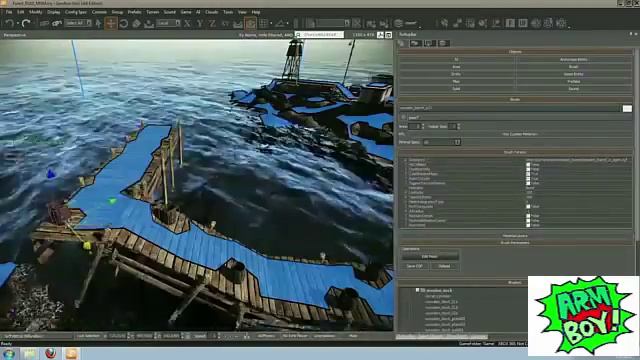Open angle snap size arrow
Viewport: 640px width, 360px height.
(x=288, y=23)
